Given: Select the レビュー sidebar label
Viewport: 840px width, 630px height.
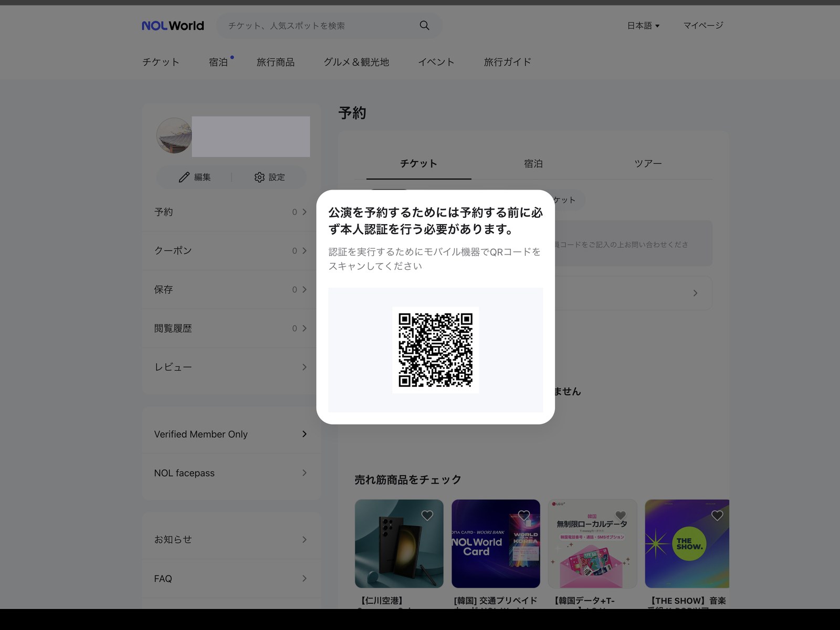Looking at the screenshot, I should click(x=173, y=367).
